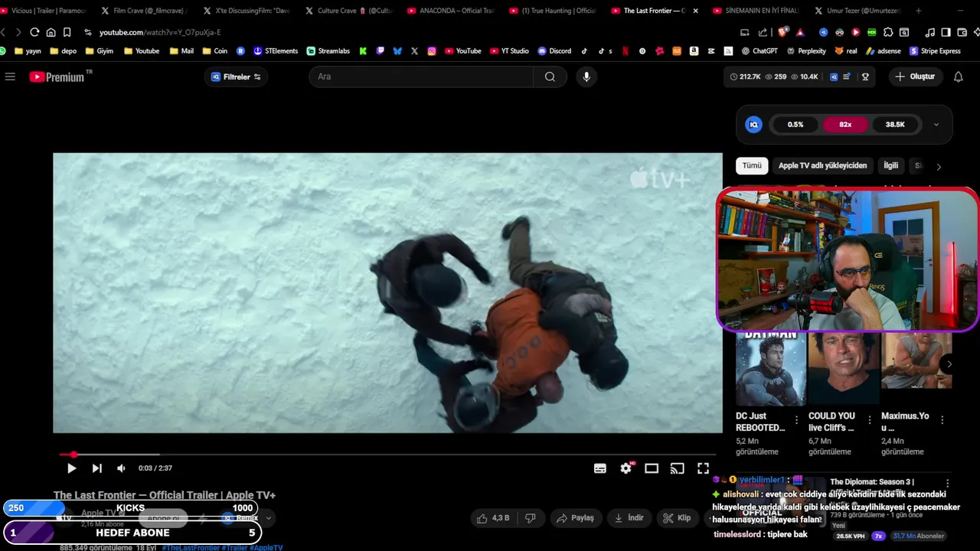The width and height of the screenshot is (980, 551).
Task: Open the yayın bookmarks folder
Action: point(28,51)
